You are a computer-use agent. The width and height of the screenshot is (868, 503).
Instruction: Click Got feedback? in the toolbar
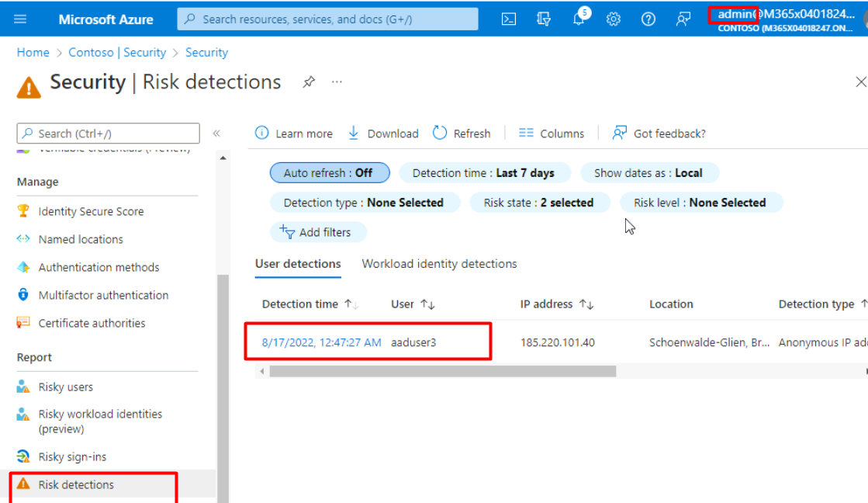click(659, 133)
